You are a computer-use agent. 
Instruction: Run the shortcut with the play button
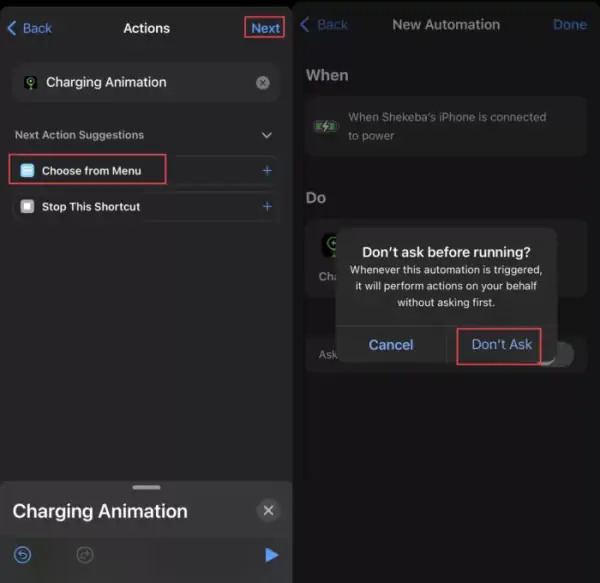coord(271,555)
